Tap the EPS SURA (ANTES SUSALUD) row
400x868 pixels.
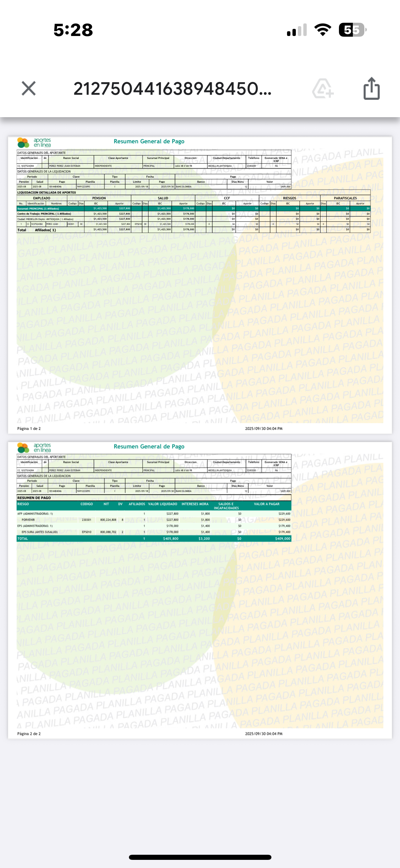[x=154, y=532]
